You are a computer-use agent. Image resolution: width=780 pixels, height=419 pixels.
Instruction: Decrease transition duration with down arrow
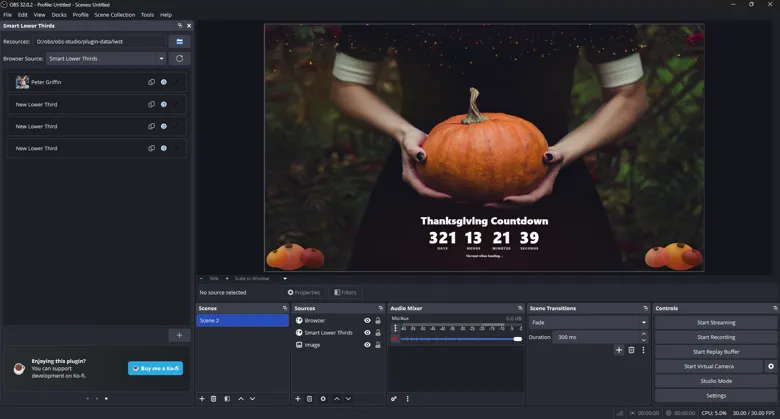[x=644, y=340]
